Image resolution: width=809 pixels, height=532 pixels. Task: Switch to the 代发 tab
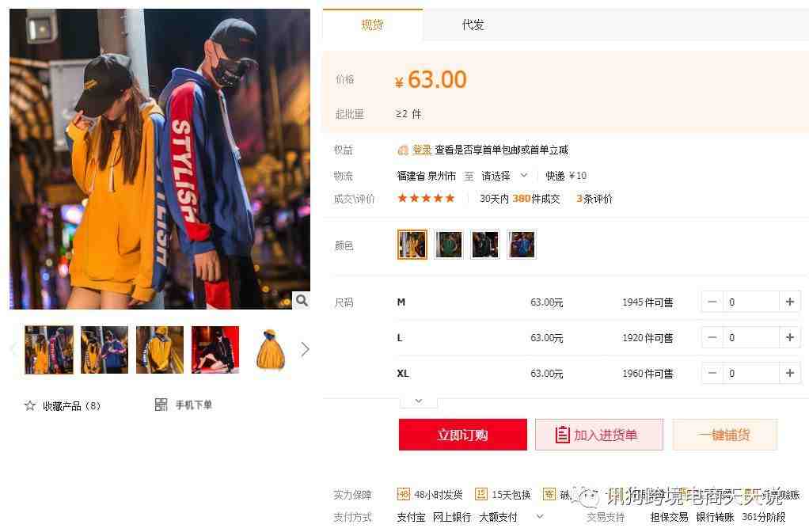pos(473,25)
